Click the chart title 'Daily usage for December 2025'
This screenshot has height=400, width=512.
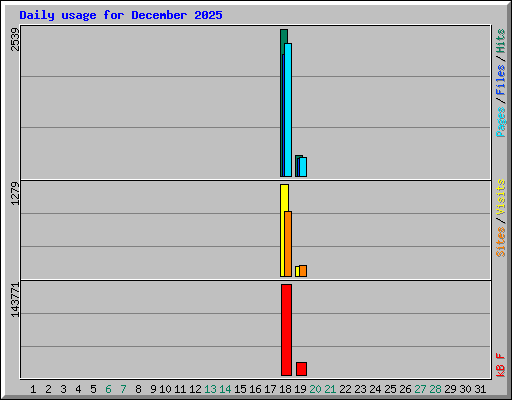(121, 15)
